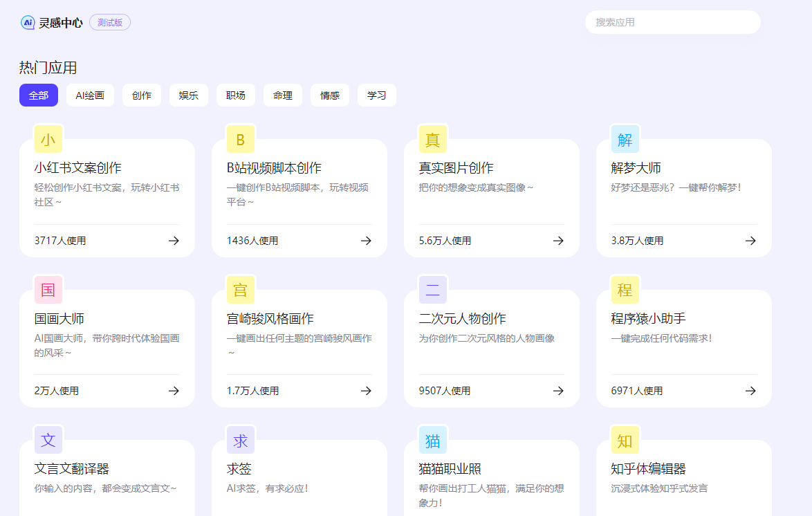Click the arrow on B站视频脚本创作 card
The image size is (812, 516).
pyautogui.click(x=366, y=241)
